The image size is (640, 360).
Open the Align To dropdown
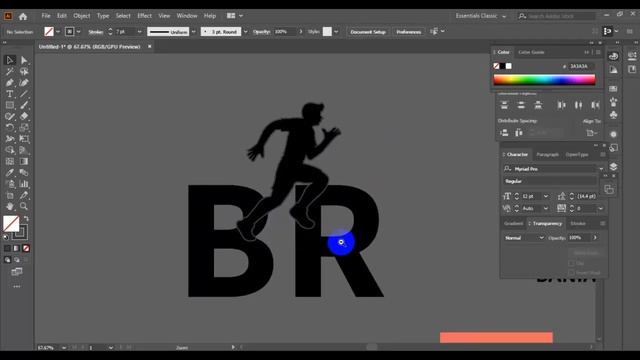(x=592, y=133)
